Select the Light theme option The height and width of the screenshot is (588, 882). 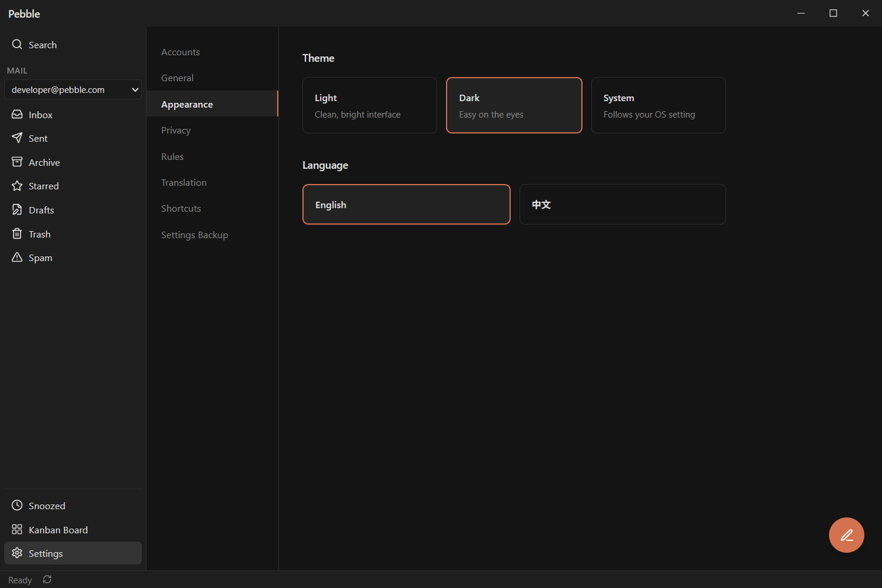point(370,105)
